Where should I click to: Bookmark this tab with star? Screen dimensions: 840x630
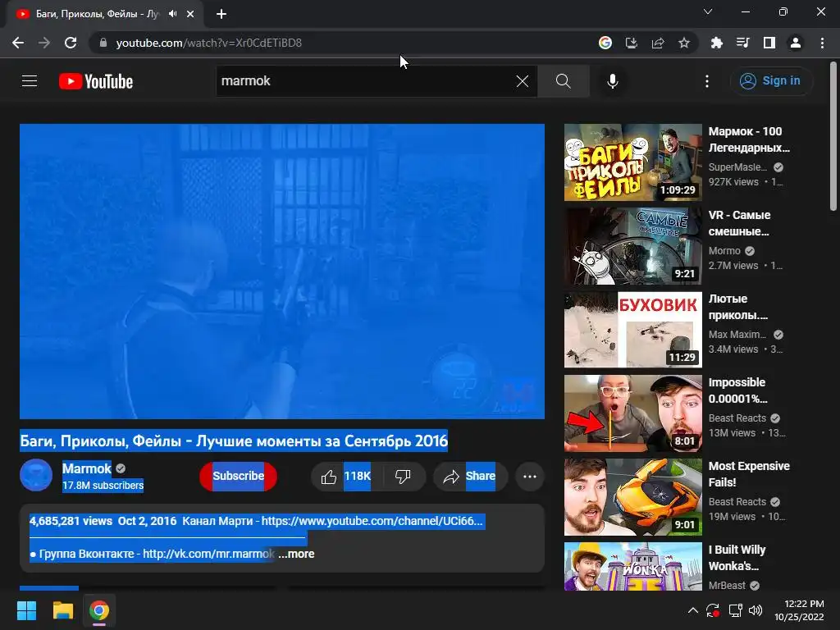[x=683, y=43]
